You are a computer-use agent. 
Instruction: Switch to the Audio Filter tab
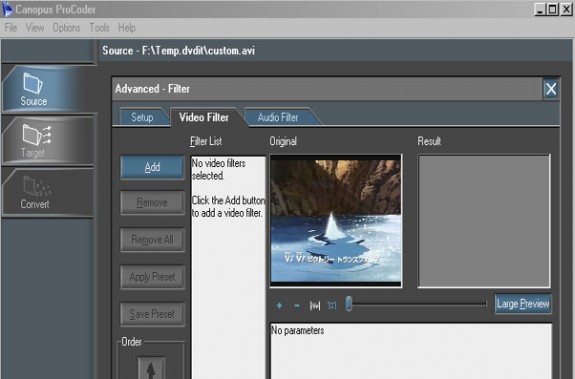pyautogui.click(x=278, y=117)
